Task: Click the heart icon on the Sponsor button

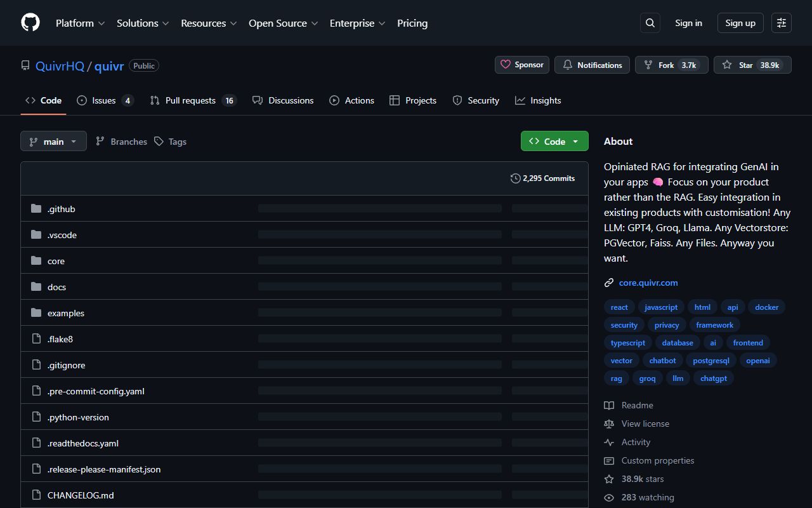Action: pos(506,64)
